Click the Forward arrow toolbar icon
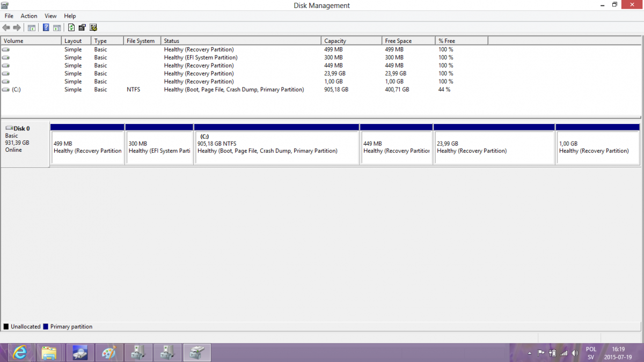The image size is (644, 362). coord(17,27)
